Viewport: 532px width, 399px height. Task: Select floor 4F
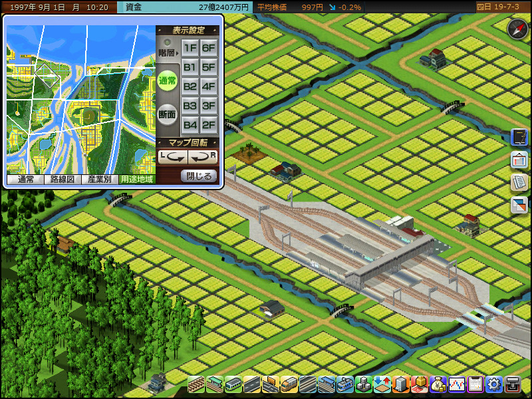[x=208, y=86]
